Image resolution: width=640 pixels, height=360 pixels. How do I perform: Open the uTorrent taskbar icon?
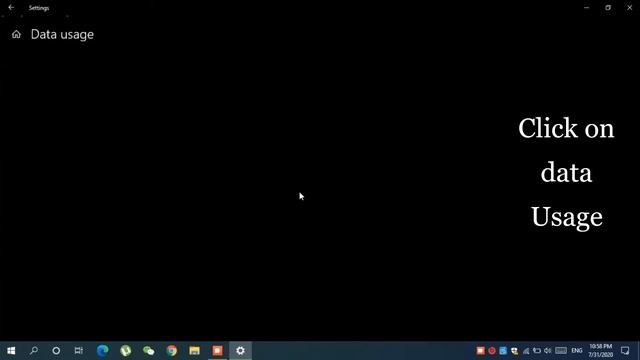[x=126, y=351]
